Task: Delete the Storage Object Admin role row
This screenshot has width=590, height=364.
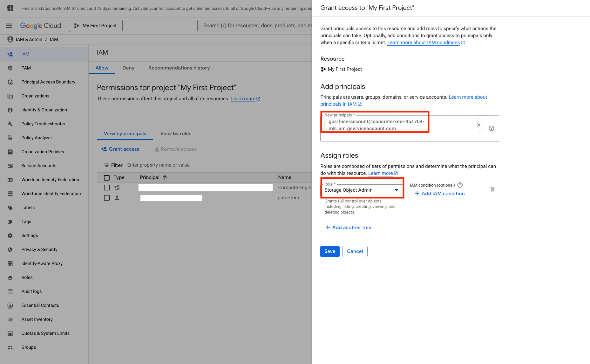Action: click(492, 189)
